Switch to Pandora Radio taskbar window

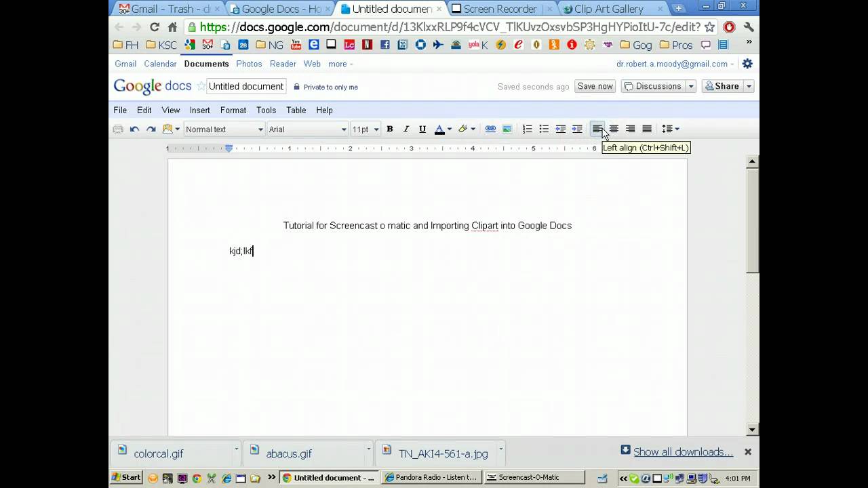pyautogui.click(x=431, y=478)
